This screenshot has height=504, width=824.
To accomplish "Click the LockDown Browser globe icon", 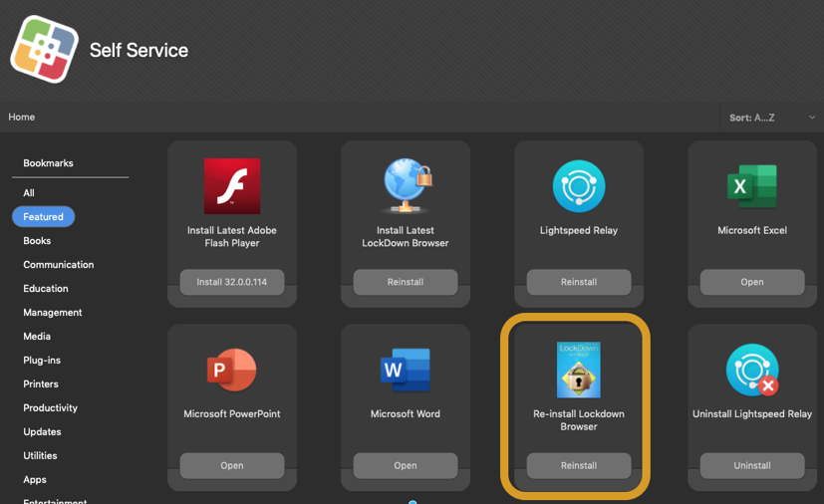I will tap(407, 186).
